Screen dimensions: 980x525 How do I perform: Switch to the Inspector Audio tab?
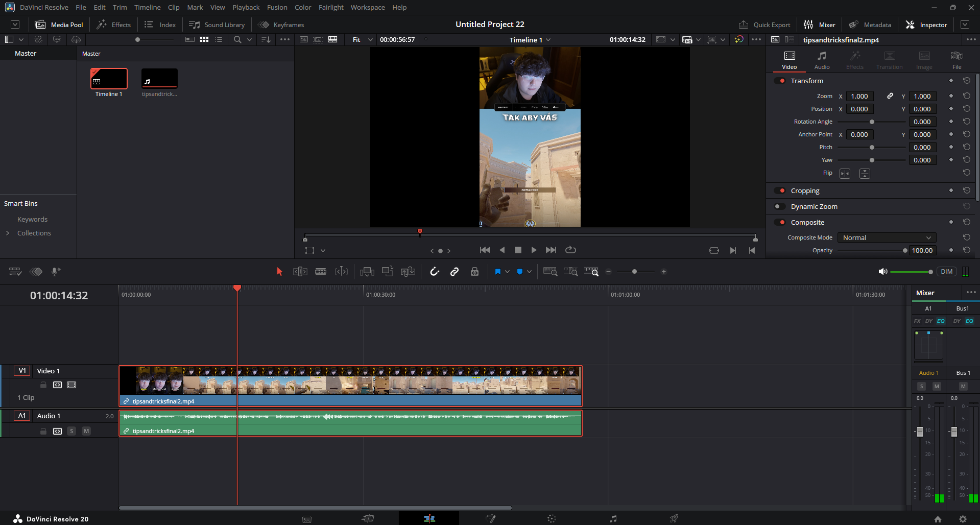[822, 60]
